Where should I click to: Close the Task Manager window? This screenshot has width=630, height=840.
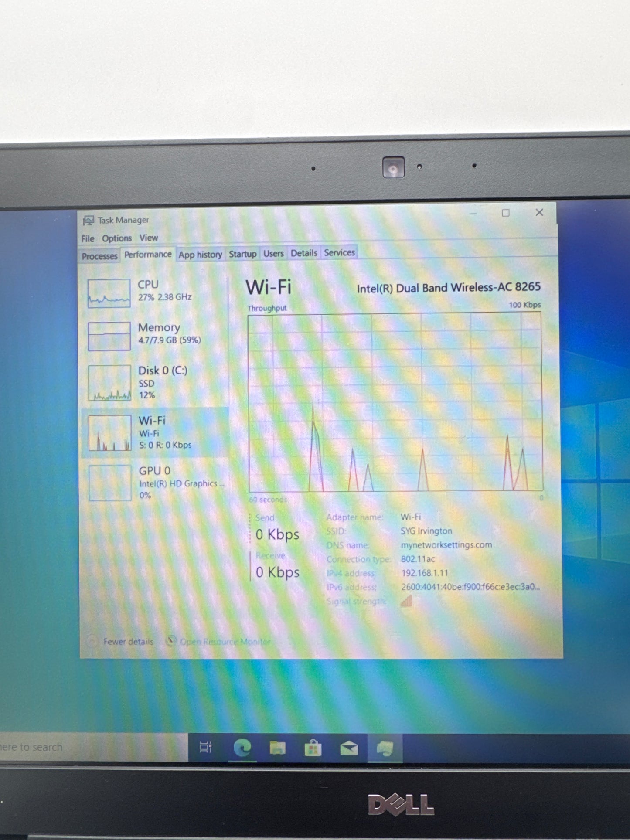click(539, 212)
